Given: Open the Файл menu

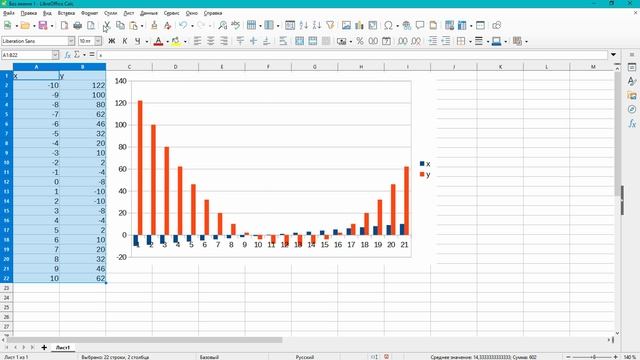Looking at the screenshot, I should coord(9,13).
